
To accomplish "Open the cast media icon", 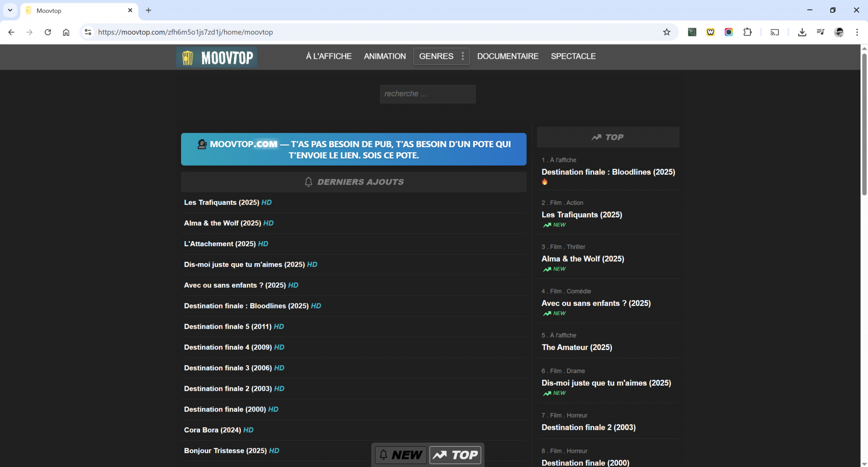I will 775,32.
